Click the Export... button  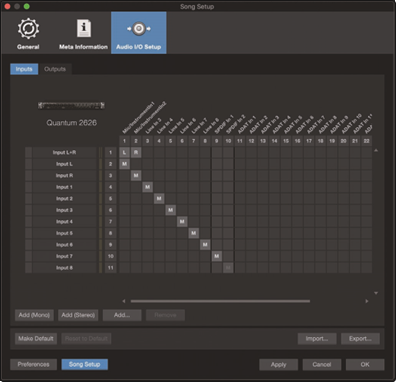click(360, 339)
